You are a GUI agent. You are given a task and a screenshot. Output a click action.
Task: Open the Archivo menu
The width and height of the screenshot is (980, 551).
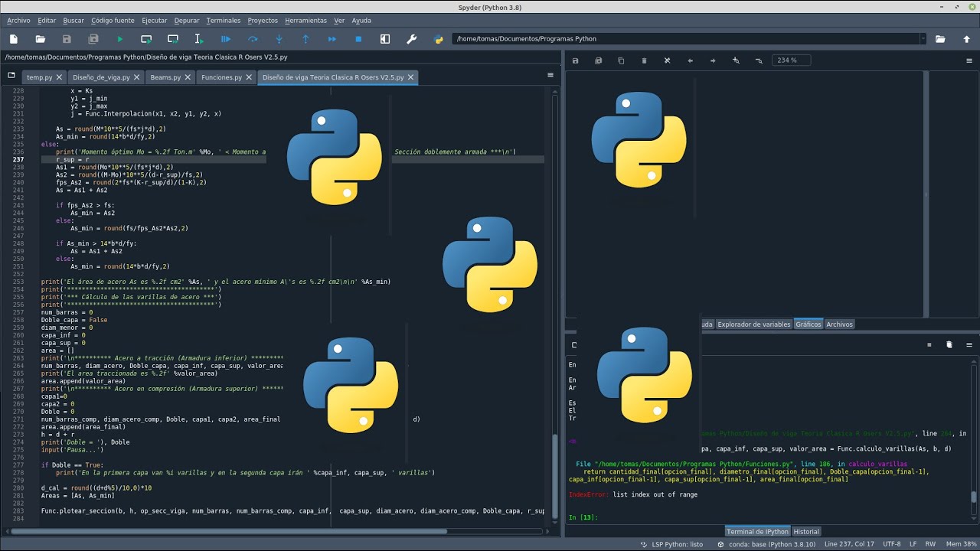click(18, 21)
